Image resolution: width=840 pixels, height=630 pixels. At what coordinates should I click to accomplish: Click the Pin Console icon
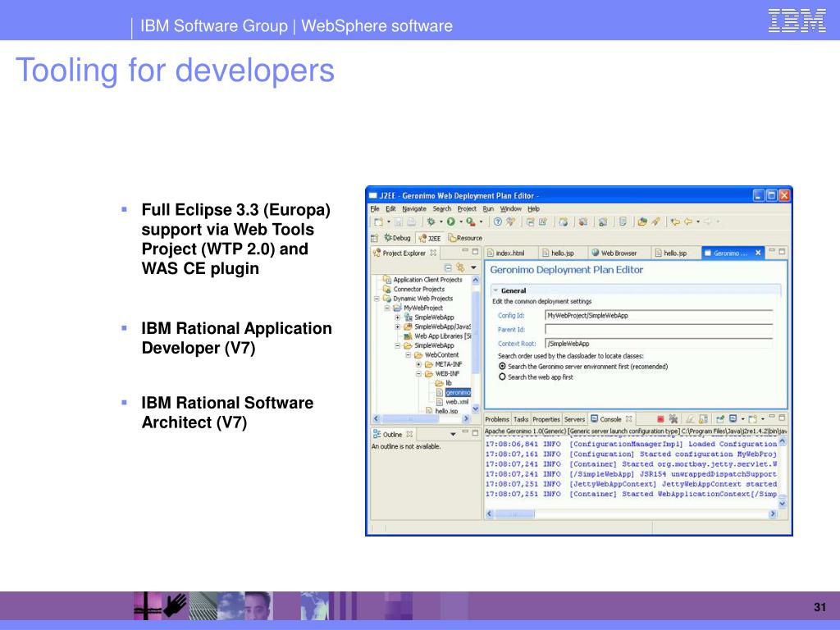pos(720,419)
